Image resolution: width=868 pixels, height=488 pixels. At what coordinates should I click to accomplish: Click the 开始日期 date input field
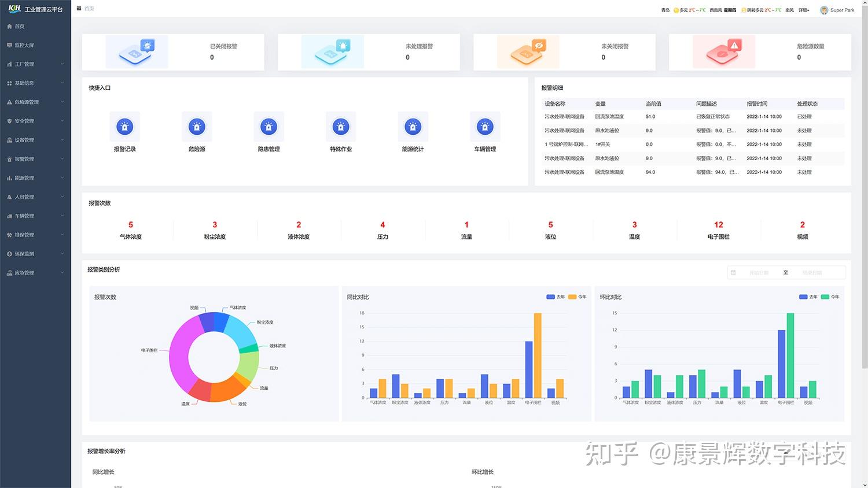[759, 272]
